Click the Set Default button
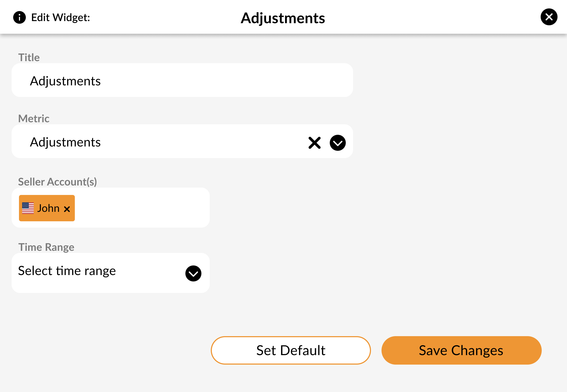Viewport: 567px width, 392px height. (x=291, y=350)
